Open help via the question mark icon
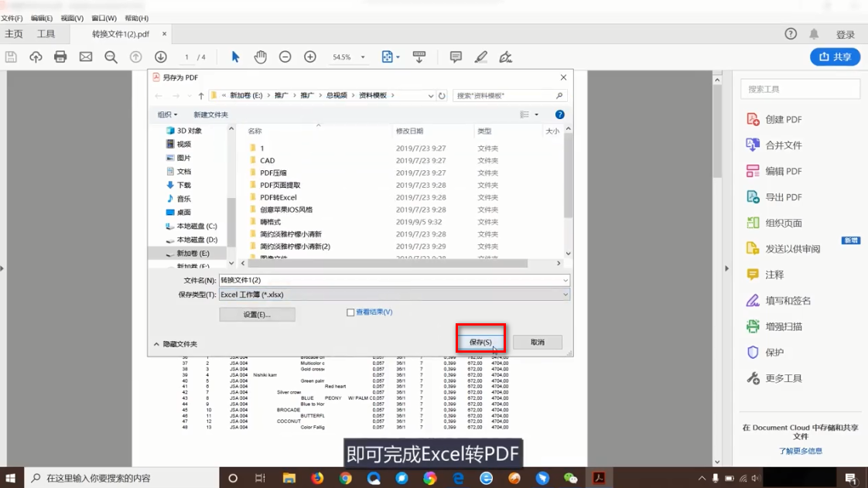This screenshot has width=868, height=488. point(791,34)
